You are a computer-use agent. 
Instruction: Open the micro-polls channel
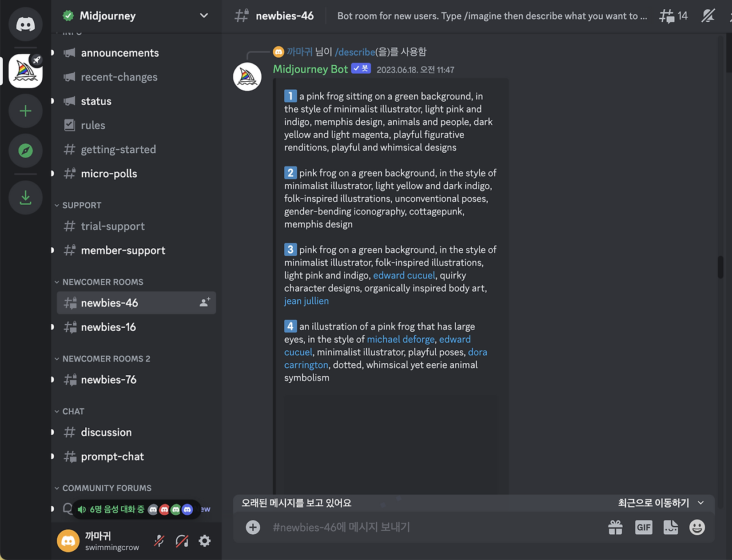coord(136,173)
